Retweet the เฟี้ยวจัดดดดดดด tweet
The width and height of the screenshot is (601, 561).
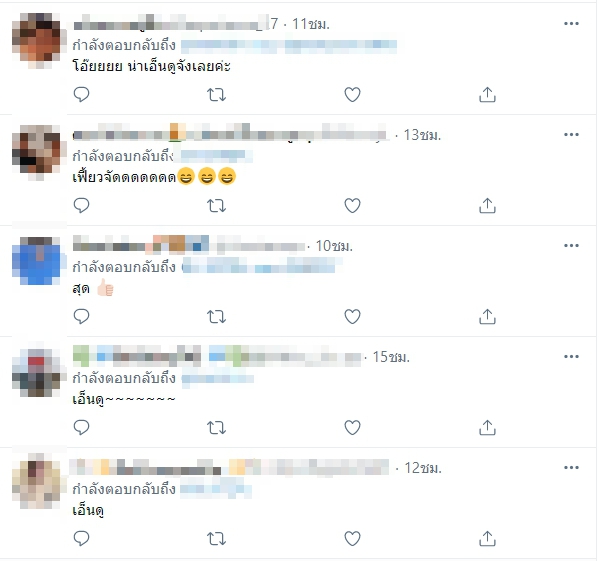216,206
